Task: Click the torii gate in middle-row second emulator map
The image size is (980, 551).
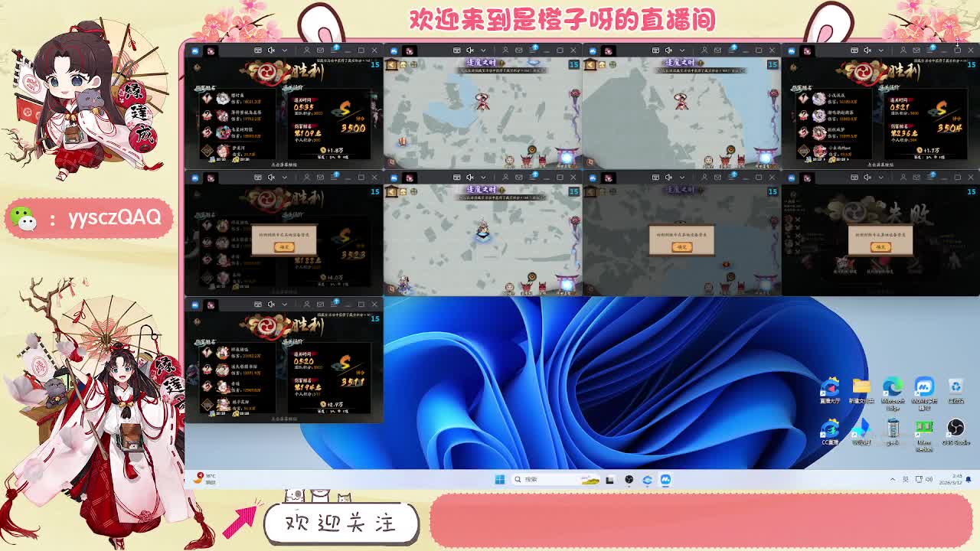Action: 567,284
